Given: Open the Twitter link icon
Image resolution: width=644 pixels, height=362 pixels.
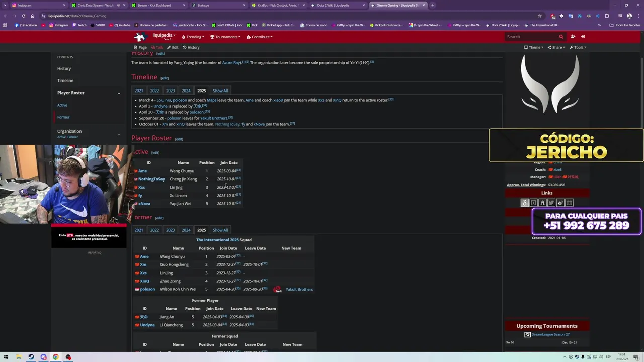Looking at the screenshot, I should click(x=551, y=203).
